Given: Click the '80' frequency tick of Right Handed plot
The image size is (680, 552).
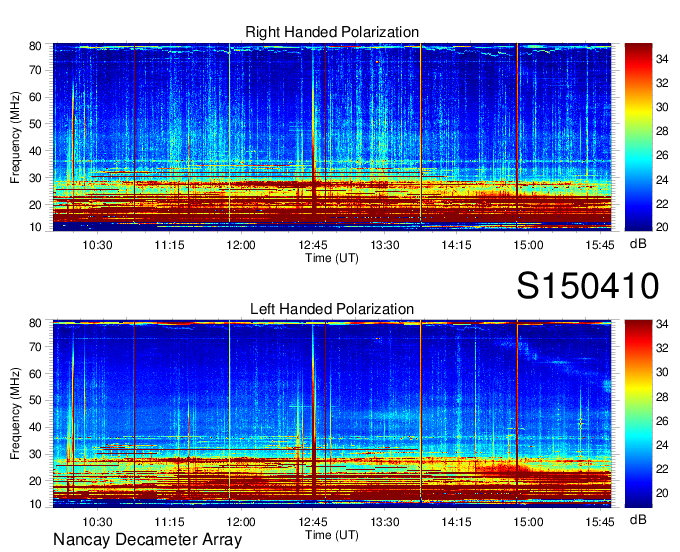Looking at the screenshot, I should pyautogui.click(x=35, y=46).
